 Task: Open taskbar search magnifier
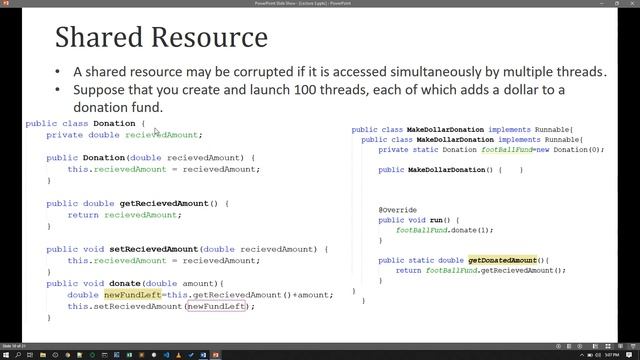[x=18, y=355]
